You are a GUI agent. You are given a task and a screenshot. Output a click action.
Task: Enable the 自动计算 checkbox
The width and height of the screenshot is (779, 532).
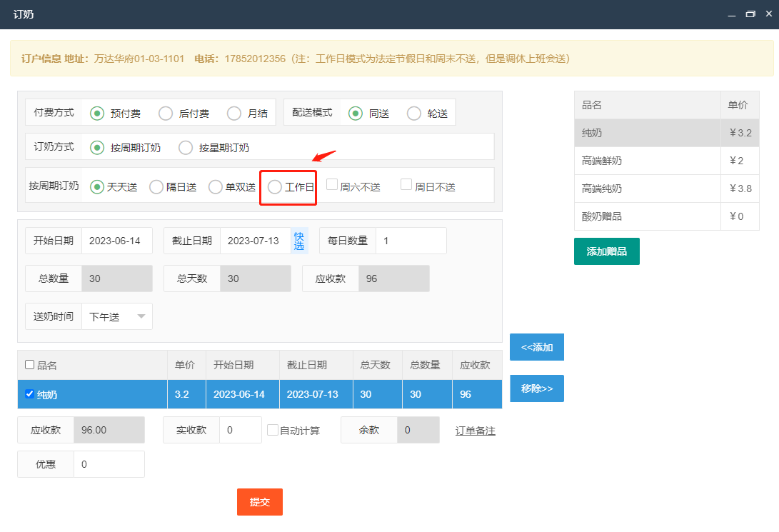(273, 430)
